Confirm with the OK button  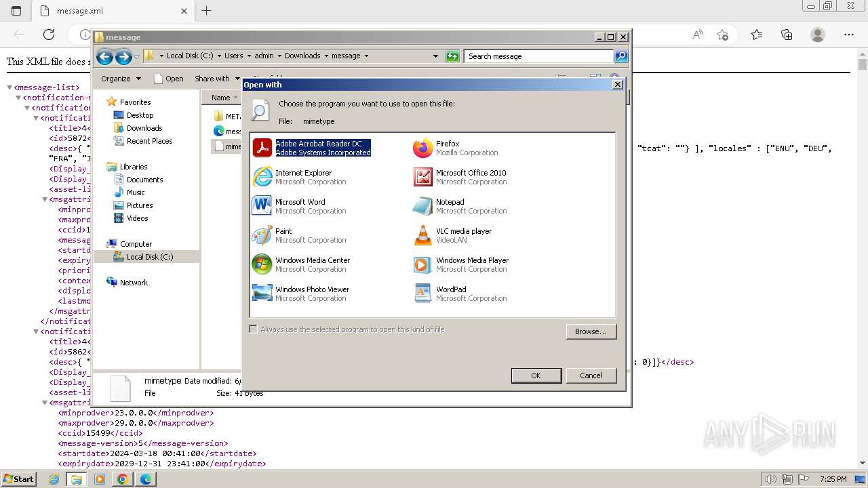(x=536, y=375)
